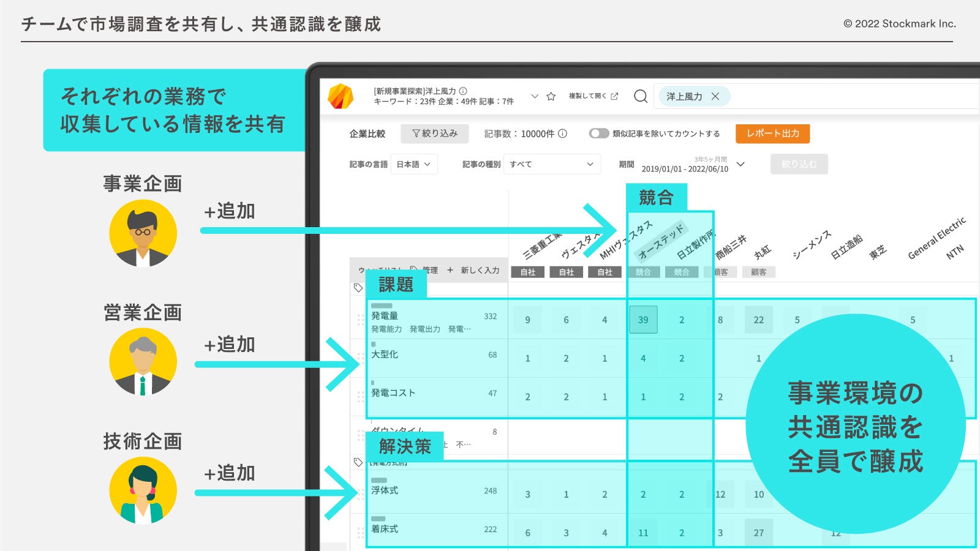Viewport: 980px width, 551px height.
Task: Remove the 洋上風力 search tag
Action: (x=715, y=96)
